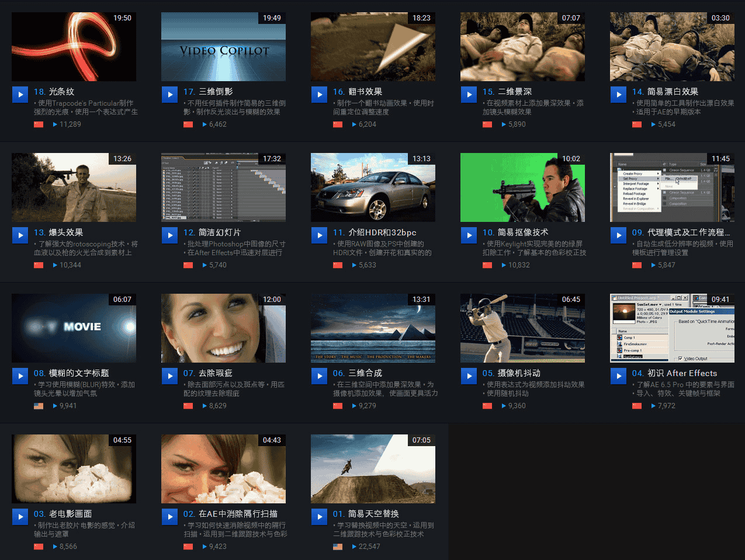Click the view count 11,289
This screenshot has width=745, height=560.
[70, 124]
